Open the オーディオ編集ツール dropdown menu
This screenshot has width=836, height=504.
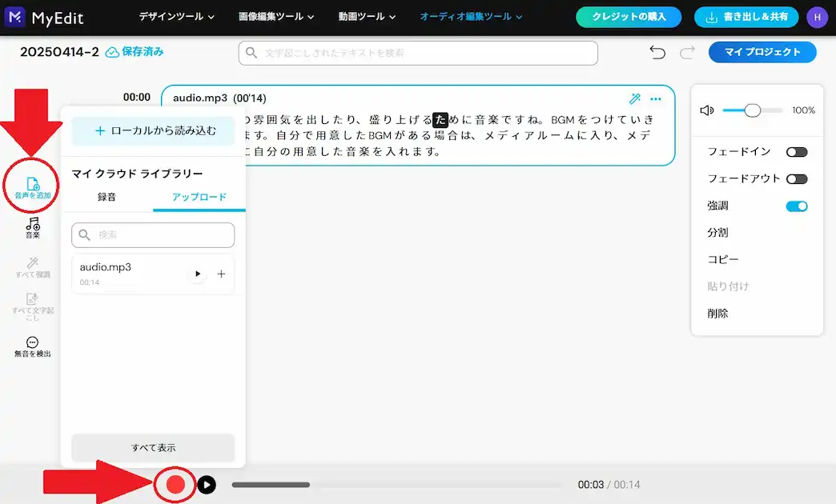tap(469, 15)
